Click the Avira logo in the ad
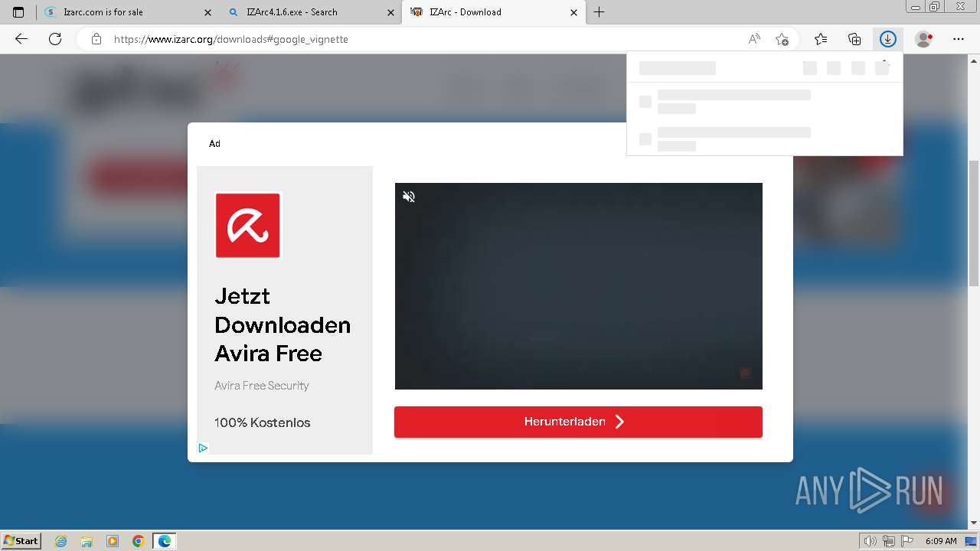 pyautogui.click(x=248, y=225)
